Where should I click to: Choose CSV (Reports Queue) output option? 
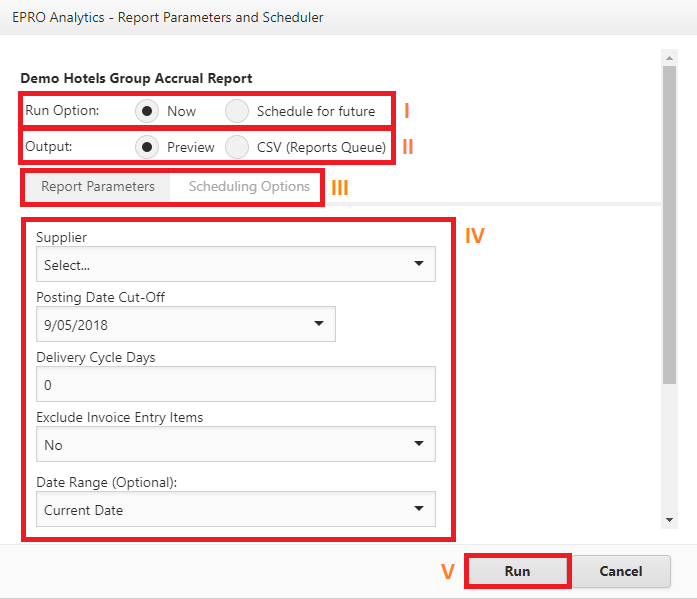237,147
